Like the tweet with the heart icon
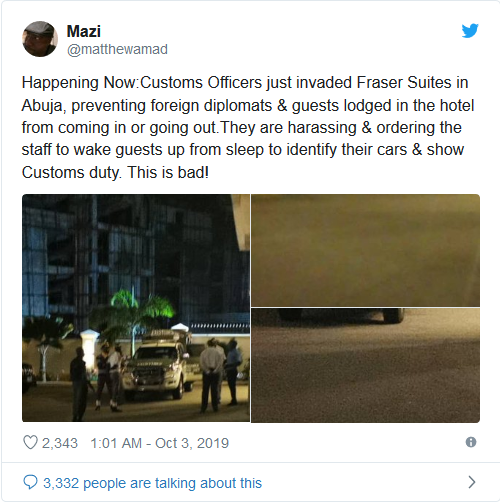This screenshot has height=502, width=500. pos(30,443)
